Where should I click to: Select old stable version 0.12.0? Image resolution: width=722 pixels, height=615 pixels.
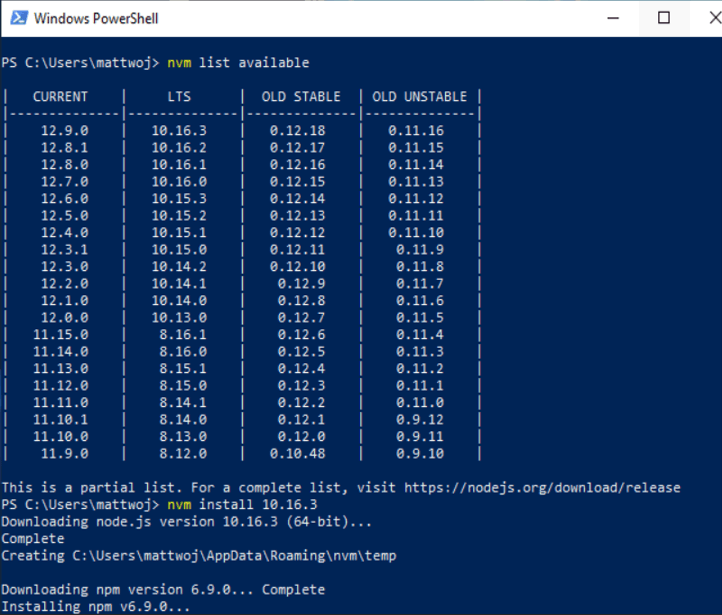click(x=302, y=437)
